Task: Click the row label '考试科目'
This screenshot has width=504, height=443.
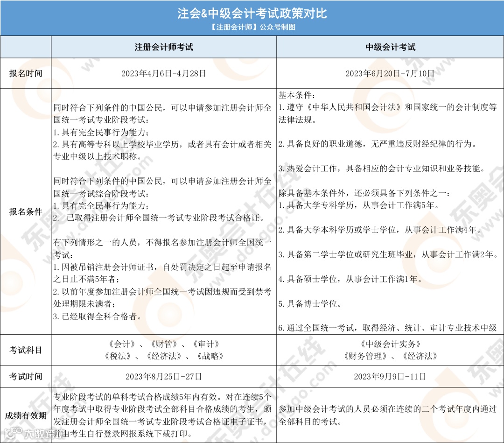Action: pyautogui.click(x=26, y=350)
